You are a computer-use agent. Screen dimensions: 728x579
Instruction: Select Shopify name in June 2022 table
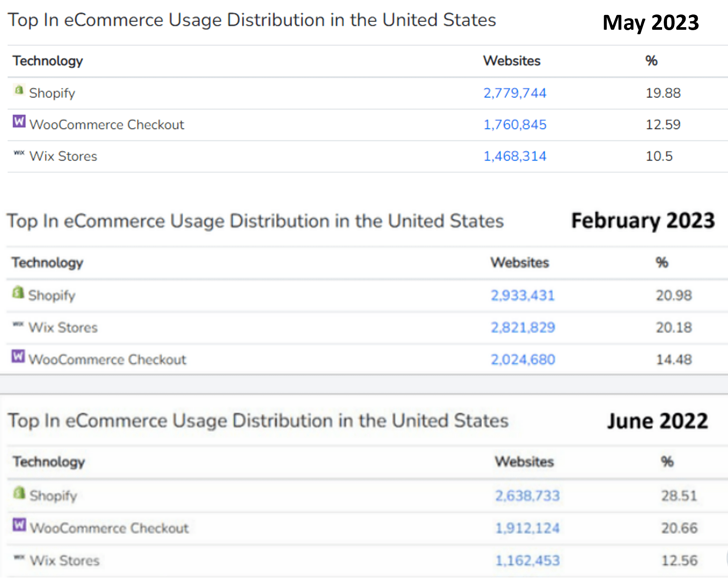tap(53, 496)
